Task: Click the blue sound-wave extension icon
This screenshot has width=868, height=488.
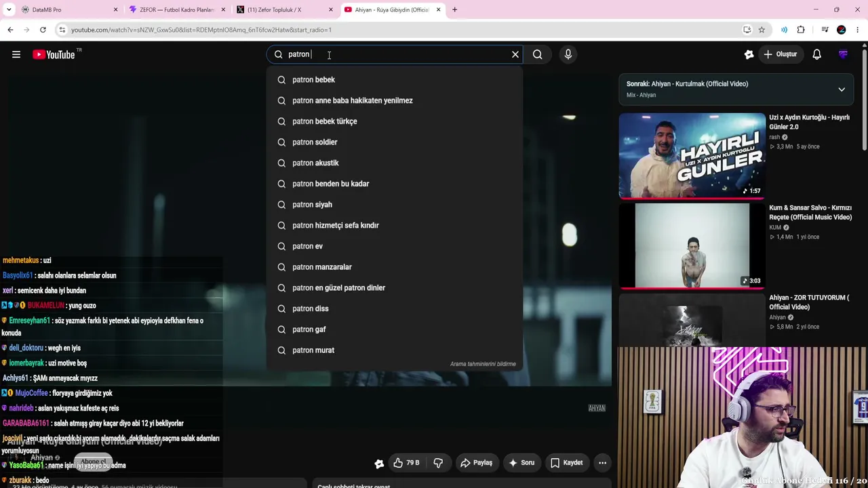Action: [784, 30]
